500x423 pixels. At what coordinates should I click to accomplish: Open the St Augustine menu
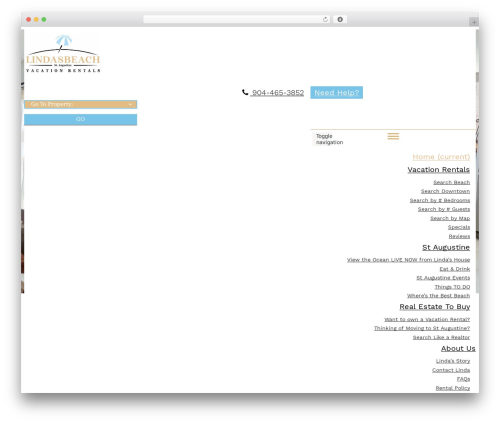pyautogui.click(x=446, y=247)
